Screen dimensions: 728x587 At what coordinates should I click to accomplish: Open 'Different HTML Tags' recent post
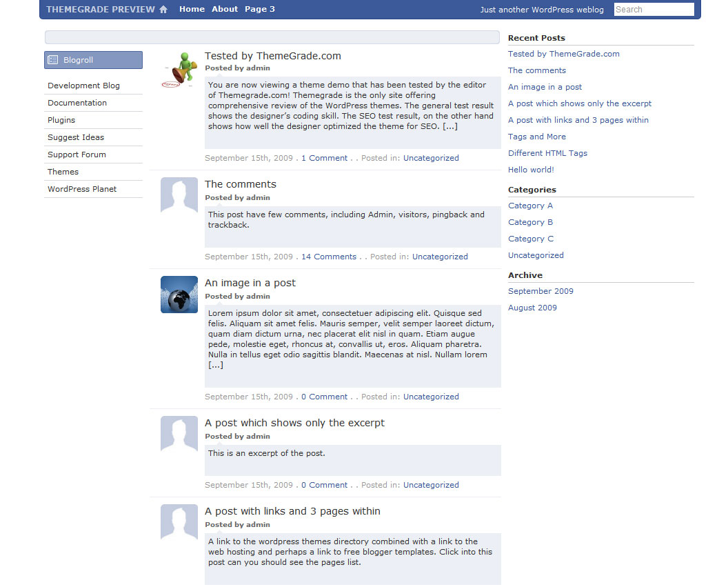point(547,153)
